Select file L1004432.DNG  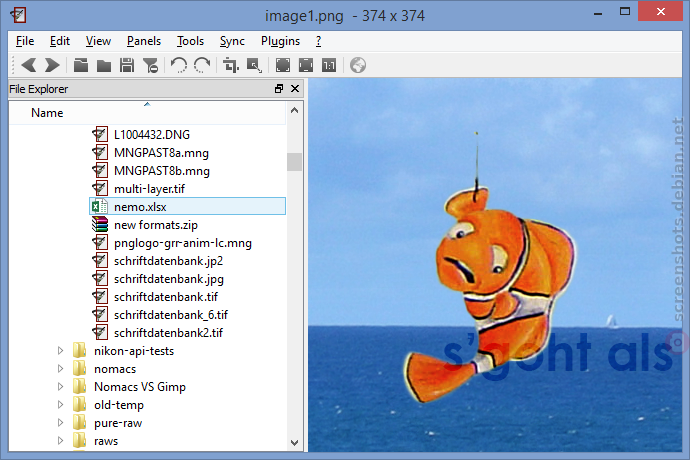coord(152,134)
